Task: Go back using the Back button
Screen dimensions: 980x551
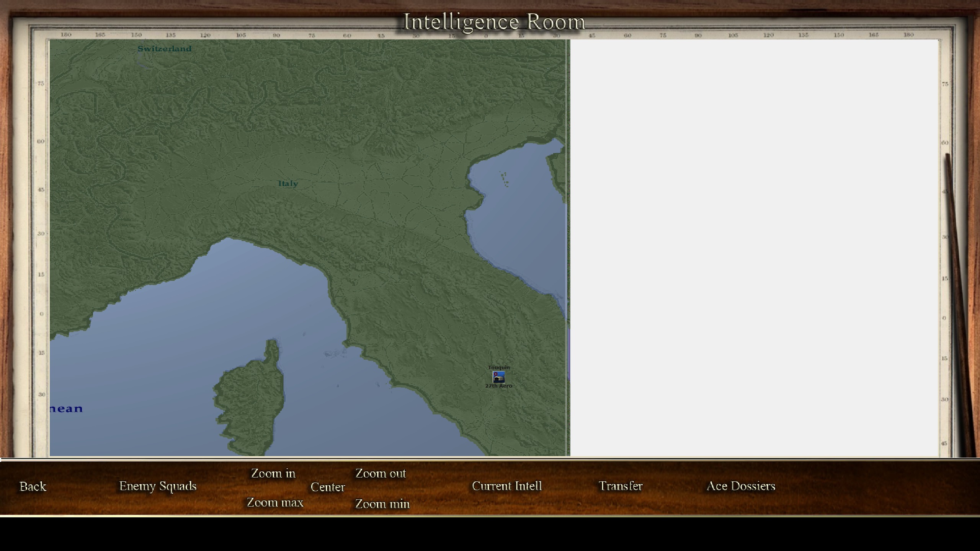Action: click(x=33, y=486)
